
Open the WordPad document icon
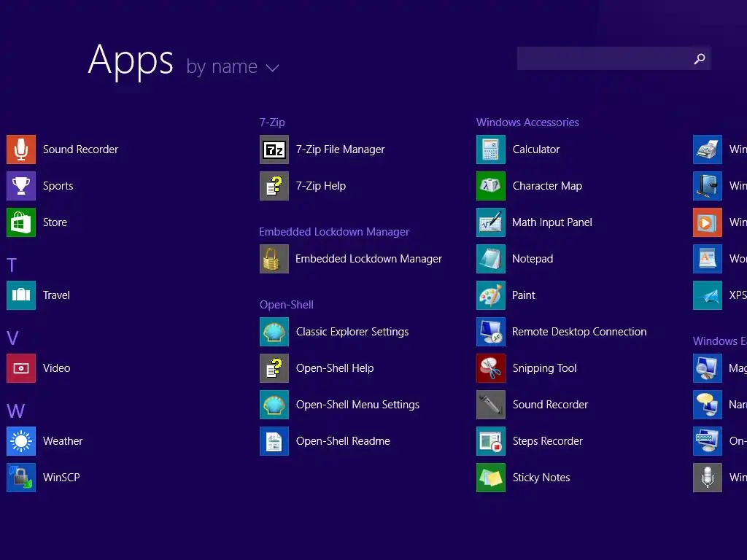(x=708, y=259)
